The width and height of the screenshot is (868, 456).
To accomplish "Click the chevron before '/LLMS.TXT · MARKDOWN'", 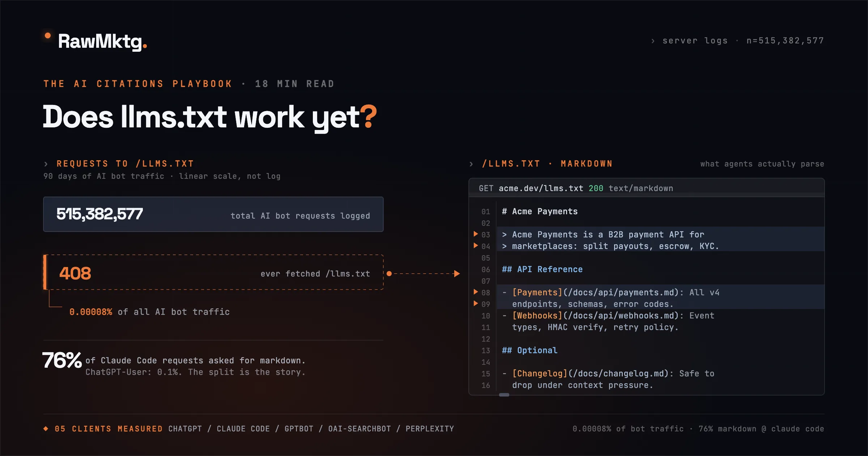I will 471,164.
